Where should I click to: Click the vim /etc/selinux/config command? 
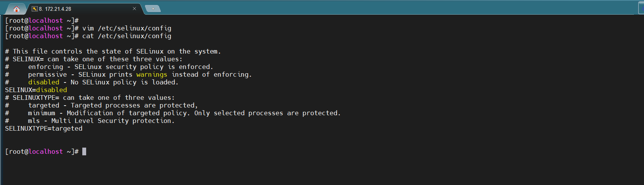click(127, 28)
